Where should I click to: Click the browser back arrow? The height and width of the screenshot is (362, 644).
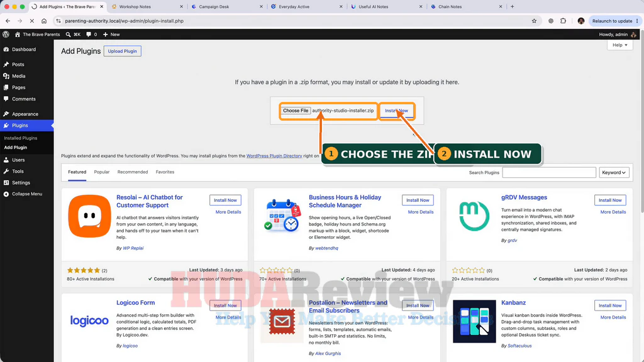pyautogui.click(x=8, y=21)
